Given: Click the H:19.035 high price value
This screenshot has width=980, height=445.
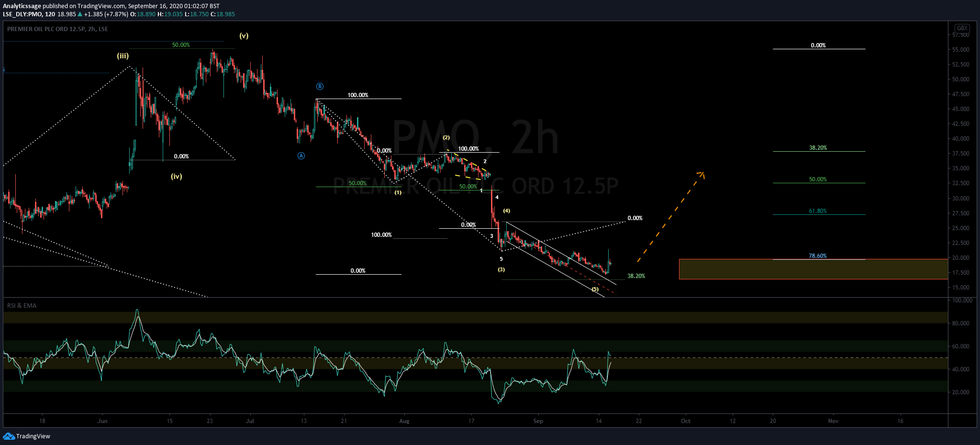Looking at the screenshot, I should click(x=170, y=14).
